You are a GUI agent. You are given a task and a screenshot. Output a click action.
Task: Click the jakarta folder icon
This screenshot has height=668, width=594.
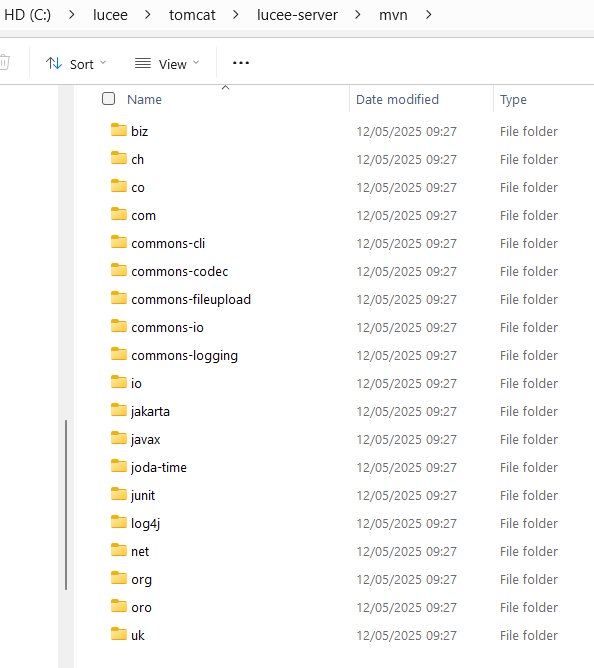118,410
